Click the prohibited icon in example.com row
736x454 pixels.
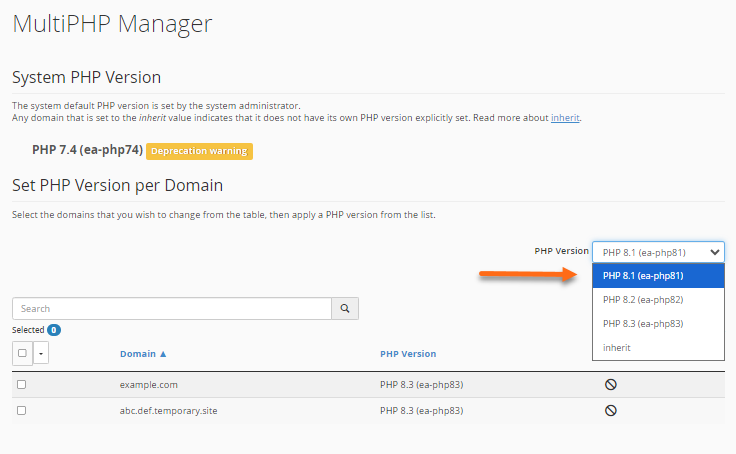[x=610, y=384]
